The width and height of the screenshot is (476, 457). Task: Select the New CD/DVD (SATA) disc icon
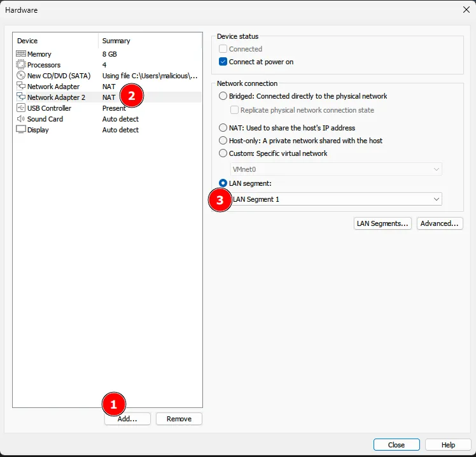point(21,76)
